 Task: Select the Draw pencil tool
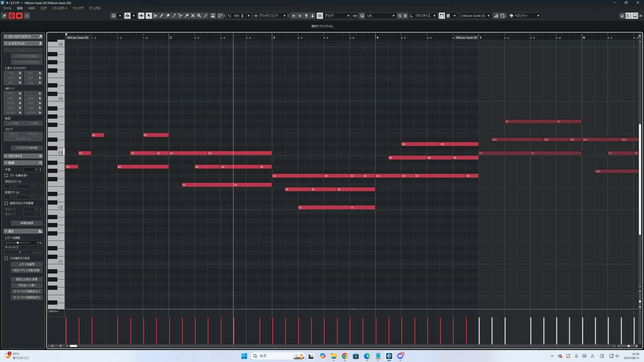(x=162, y=16)
